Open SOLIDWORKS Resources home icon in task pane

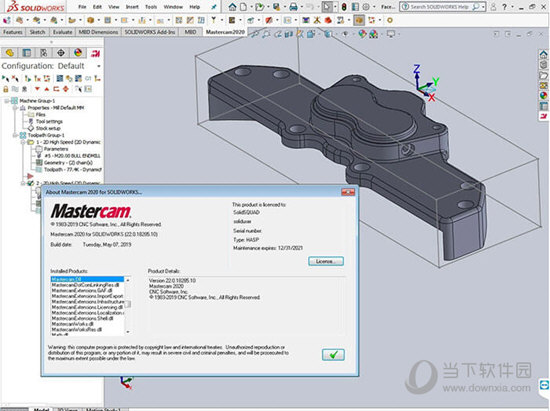[x=543, y=54]
